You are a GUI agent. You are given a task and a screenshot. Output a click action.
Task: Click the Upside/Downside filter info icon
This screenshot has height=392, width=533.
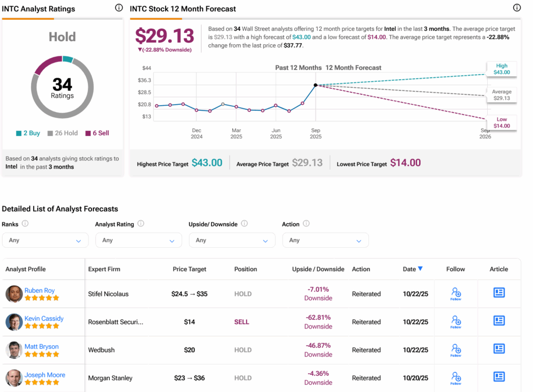click(x=244, y=224)
